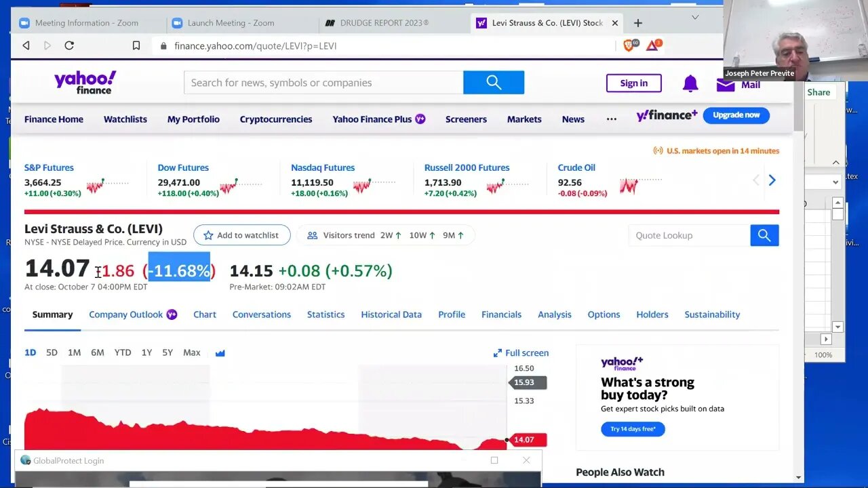
Task: Switch to Launch Meeting - Zoom tab
Action: (231, 23)
